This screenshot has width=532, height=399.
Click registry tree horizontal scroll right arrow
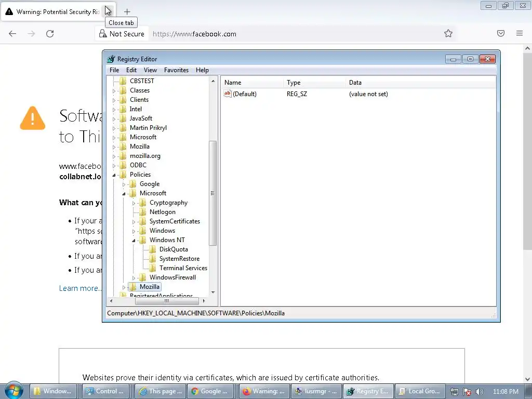[204, 301]
